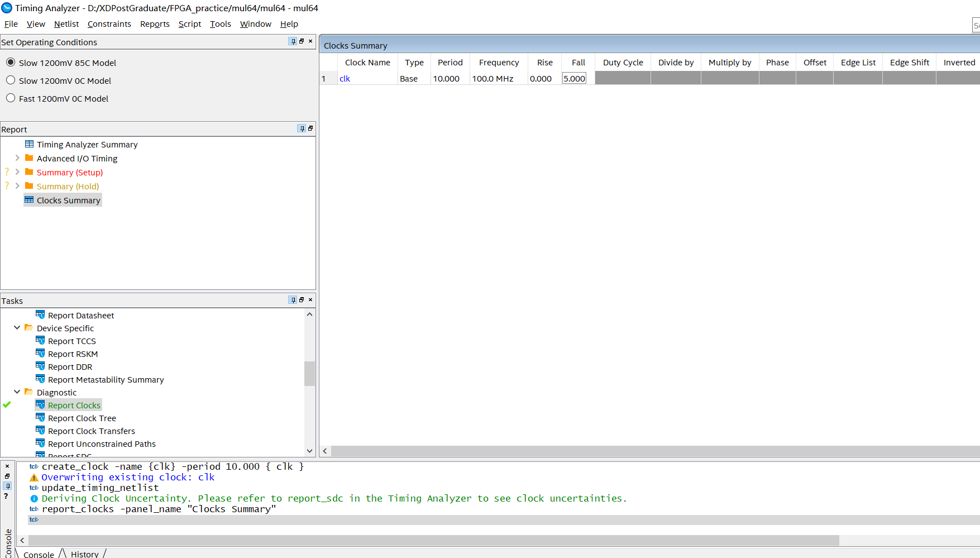Open the Window menu
This screenshot has width=980, height=558.
(256, 24)
